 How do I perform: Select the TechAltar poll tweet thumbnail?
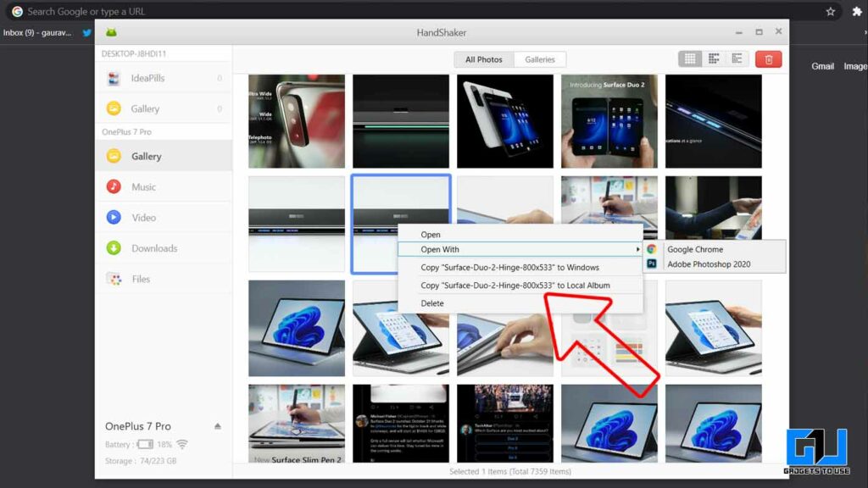(x=505, y=424)
